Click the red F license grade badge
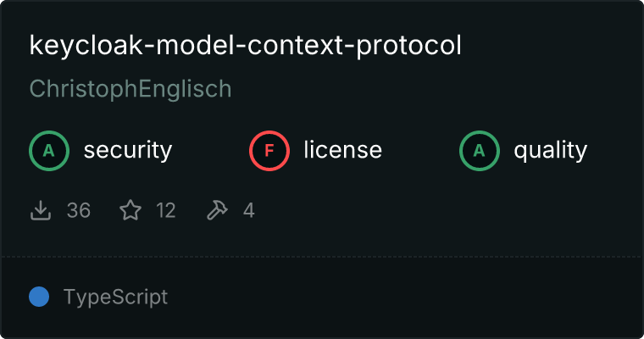 click(x=269, y=151)
